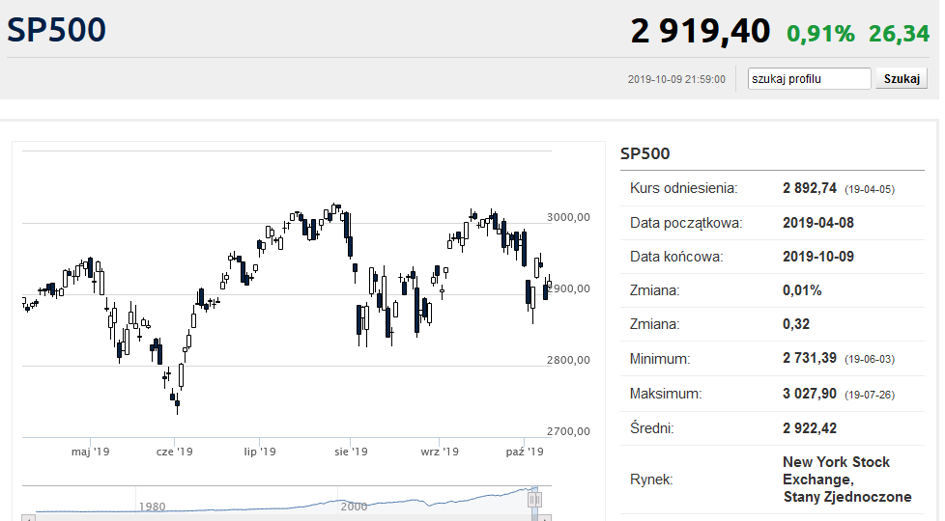Click the 'sie '19' axis label
Screen dimensions: 945x521
[x=351, y=451]
